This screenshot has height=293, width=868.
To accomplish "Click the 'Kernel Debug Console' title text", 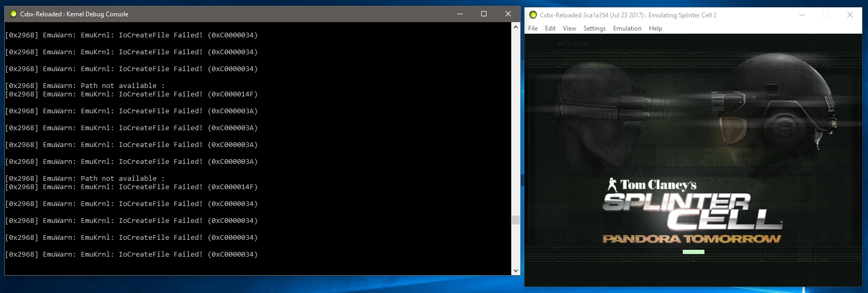I will pos(97,14).
